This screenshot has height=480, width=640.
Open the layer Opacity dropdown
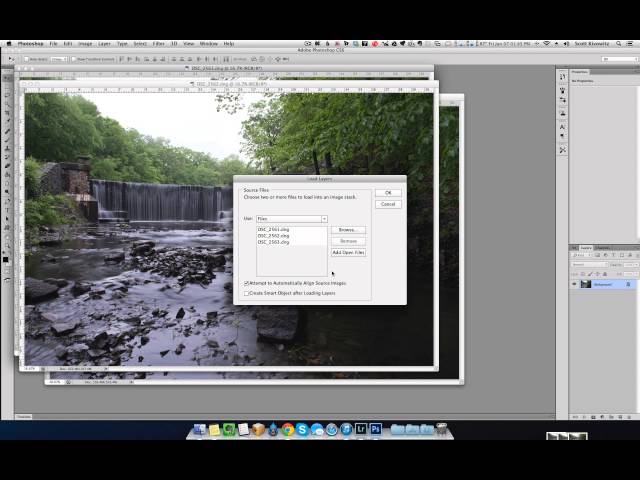tap(630, 264)
